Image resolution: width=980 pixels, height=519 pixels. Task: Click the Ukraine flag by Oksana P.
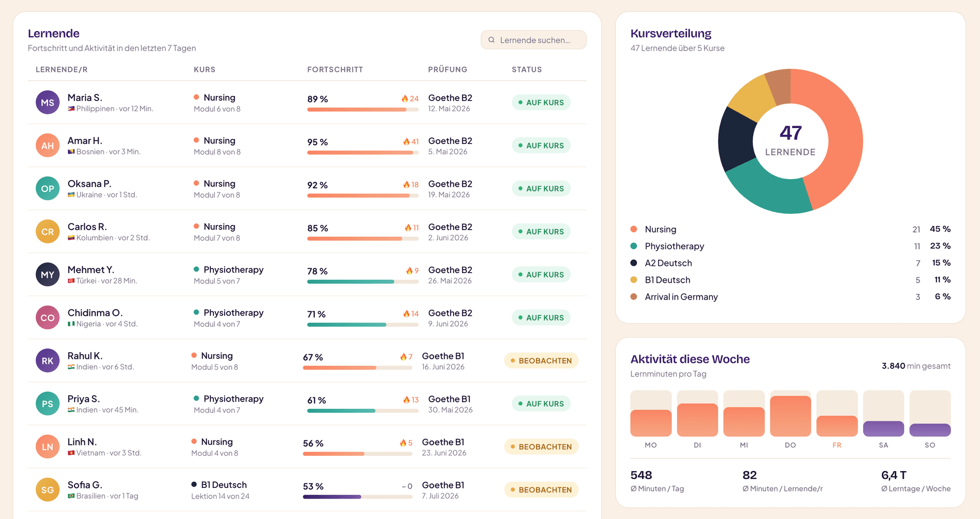pyautogui.click(x=71, y=194)
